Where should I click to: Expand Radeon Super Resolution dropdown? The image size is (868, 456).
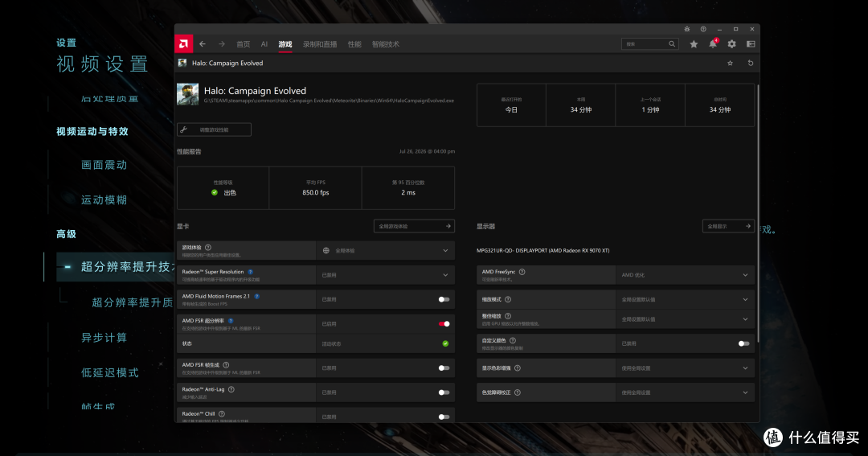tap(385, 275)
